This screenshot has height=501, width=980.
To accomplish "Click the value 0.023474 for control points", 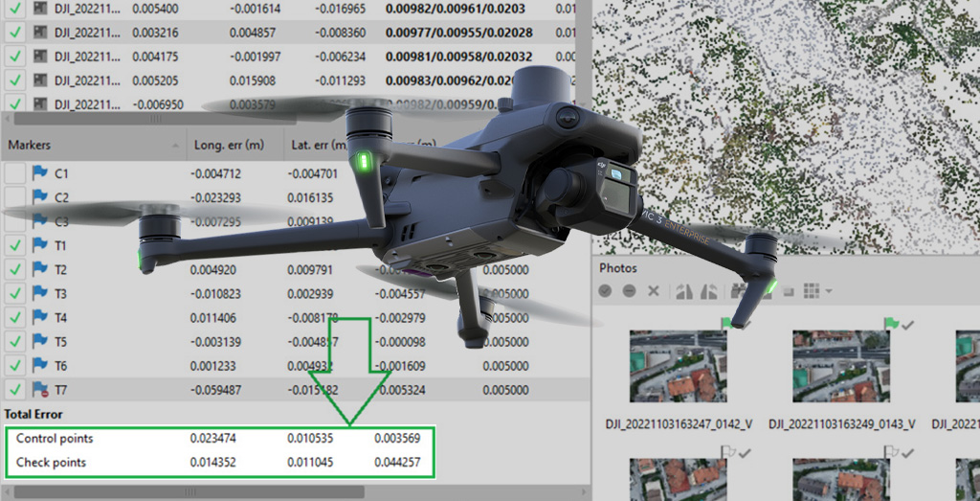I will tap(213, 439).
